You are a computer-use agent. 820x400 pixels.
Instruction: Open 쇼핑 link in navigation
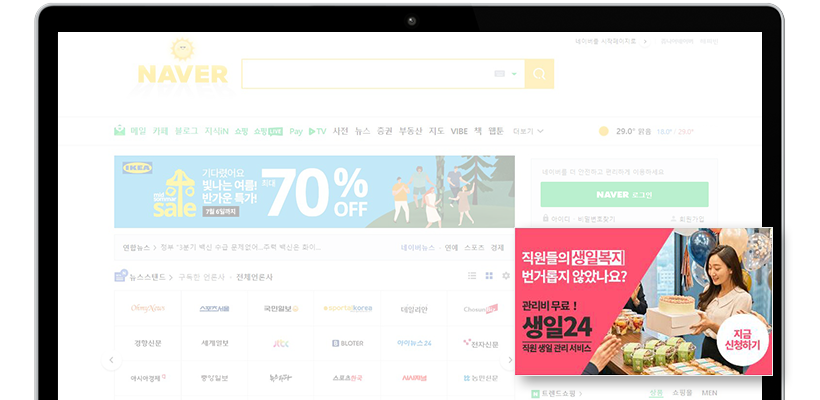pos(241,131)
